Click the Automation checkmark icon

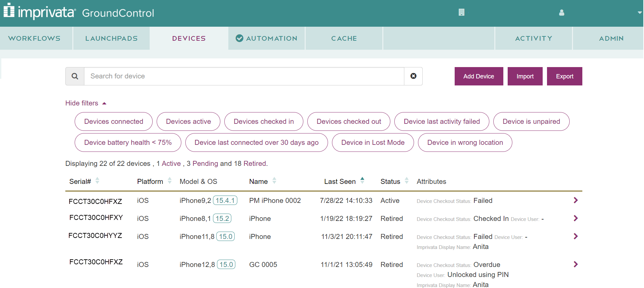click(239, 38)
